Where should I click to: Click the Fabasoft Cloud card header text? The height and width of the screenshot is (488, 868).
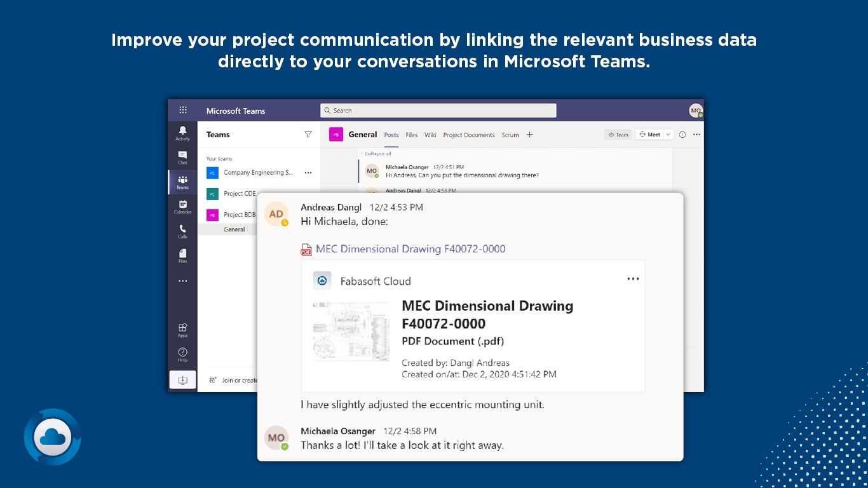(x=376, y=281)
